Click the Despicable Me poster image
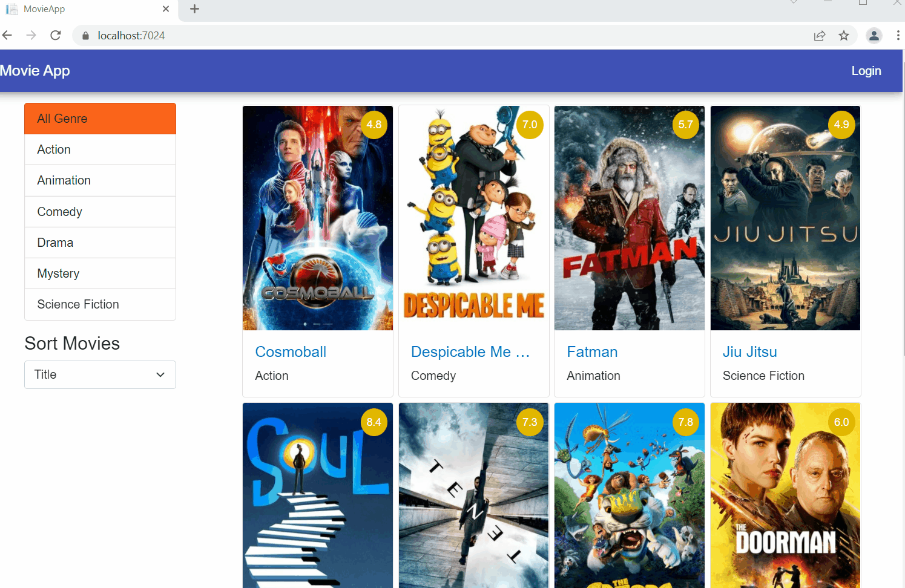Image resolution: width=905 pixels, height=588 pixels. 473,218
